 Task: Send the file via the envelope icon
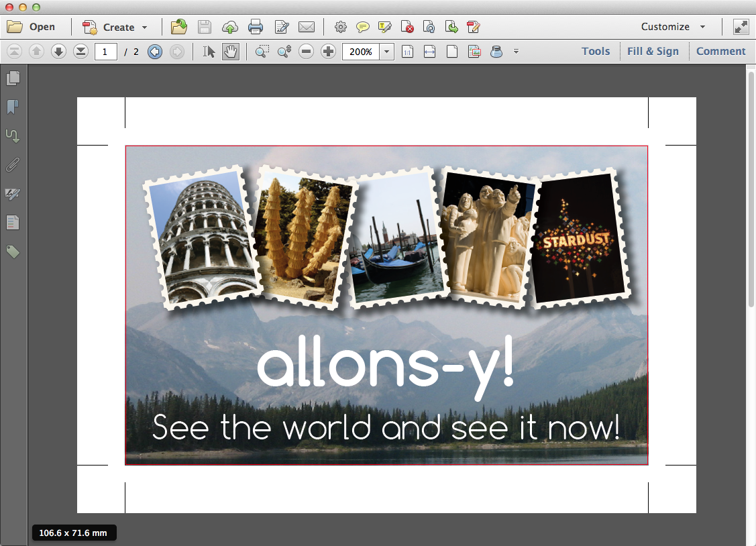[307, 27]
